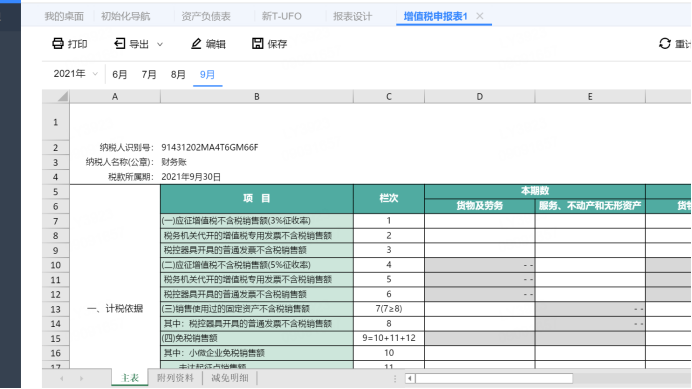
Task: Click the select-all corner of spreadsheet
Action: [56, 96]
